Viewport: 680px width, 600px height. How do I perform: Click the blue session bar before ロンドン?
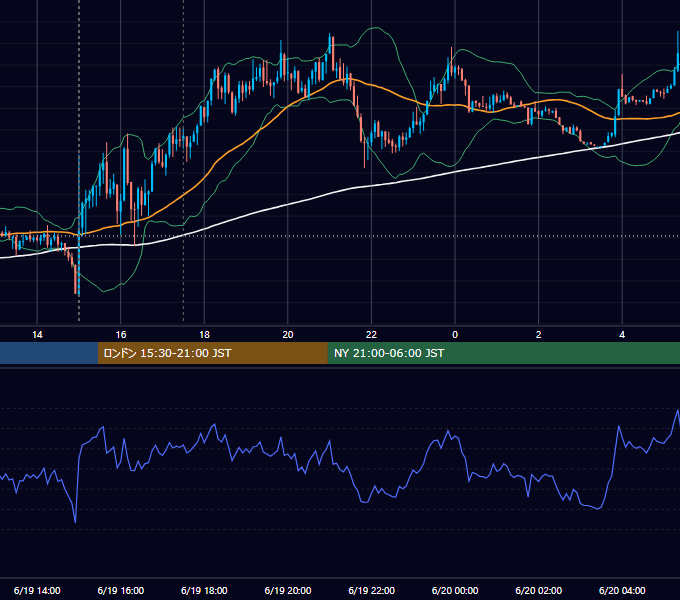click(x=49, y=353)
